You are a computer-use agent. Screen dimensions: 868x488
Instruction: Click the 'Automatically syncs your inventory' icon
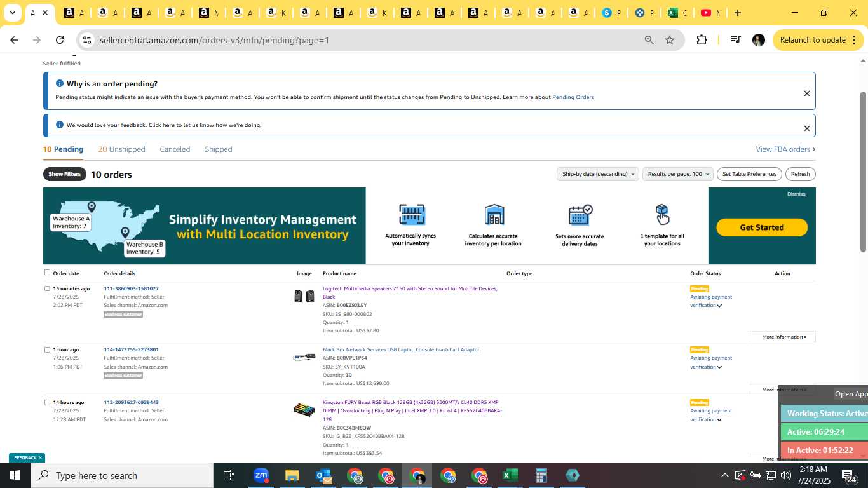pyautogui.click(x=411, y=215)
